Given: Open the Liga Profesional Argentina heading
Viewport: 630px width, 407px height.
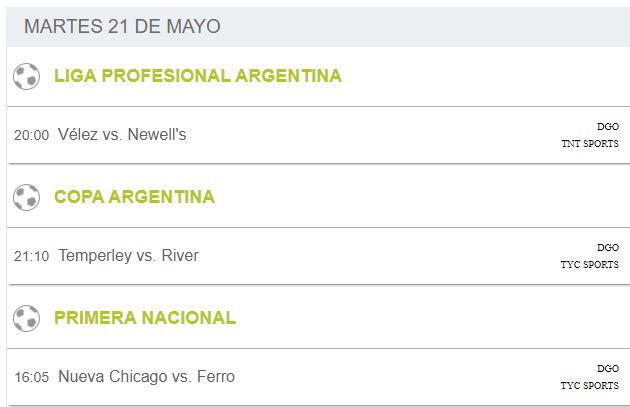Looking at the screenshot, I should [198, 76].
